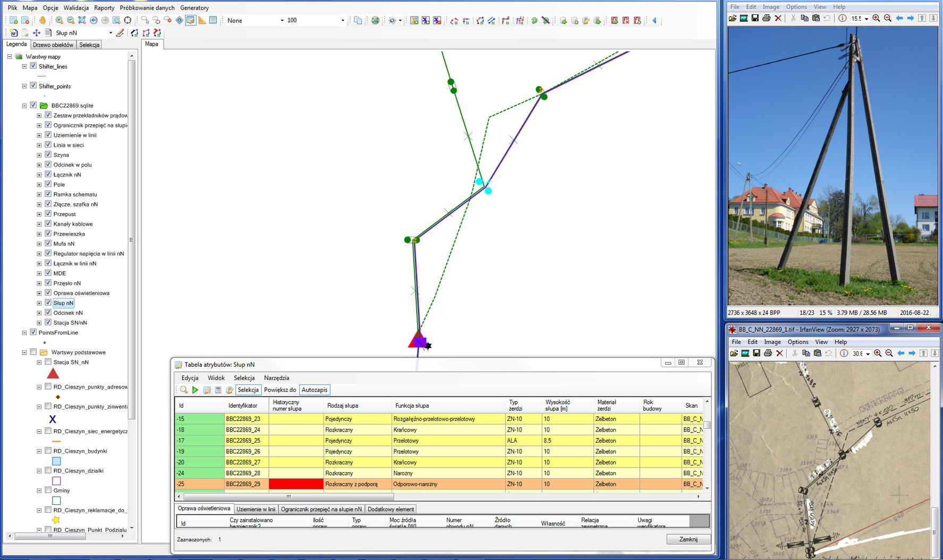Select the Pan hand tool
The width and height of the screenshot is (943, 560).
point(43,20)
